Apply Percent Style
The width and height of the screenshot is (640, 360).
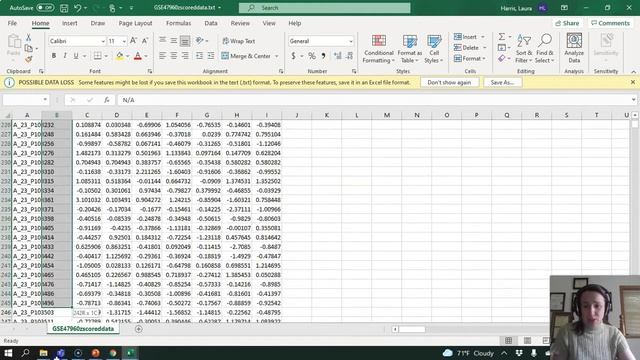pyautogui.click(x=312, y=56)
